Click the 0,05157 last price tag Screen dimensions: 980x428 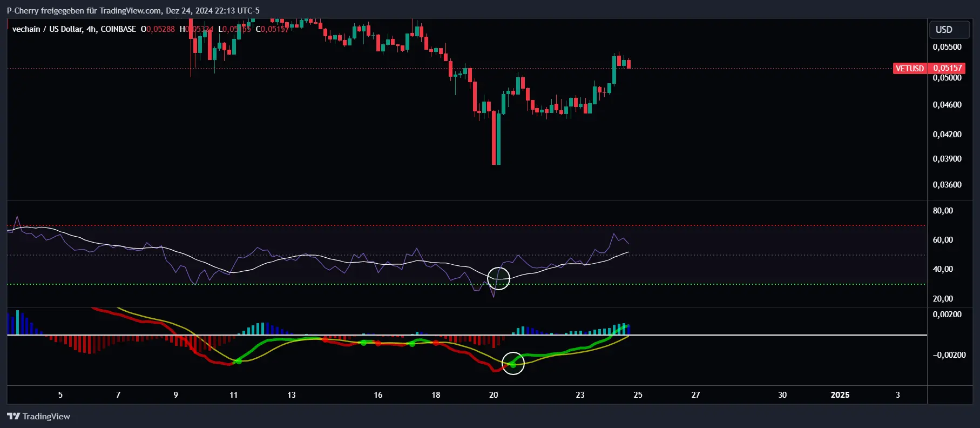[x=948, y=68]
